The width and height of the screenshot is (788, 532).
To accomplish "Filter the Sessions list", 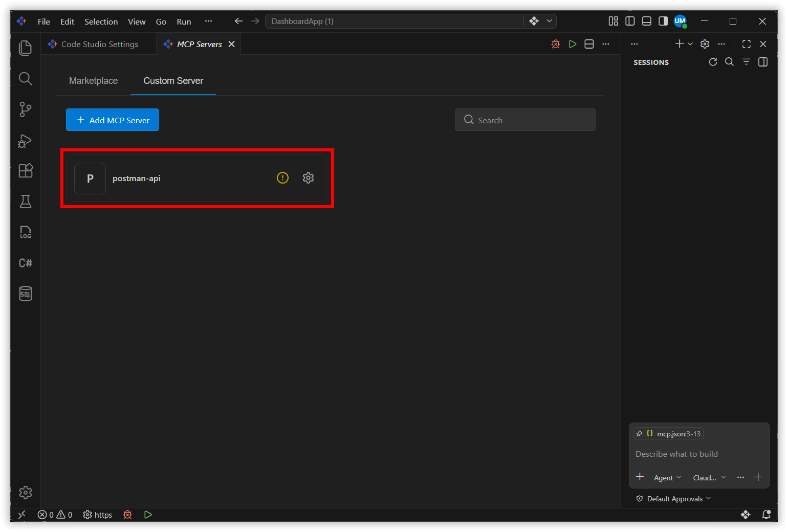I will (746, 62).
